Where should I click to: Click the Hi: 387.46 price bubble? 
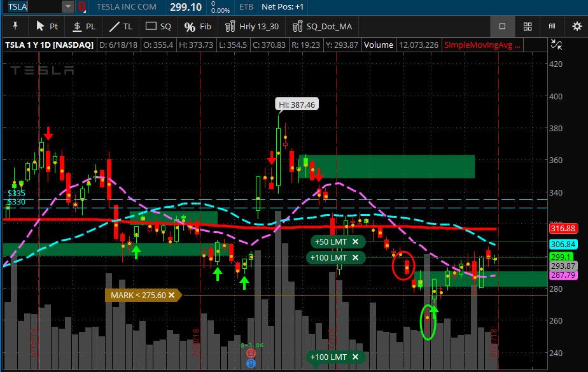coord(297,104)
